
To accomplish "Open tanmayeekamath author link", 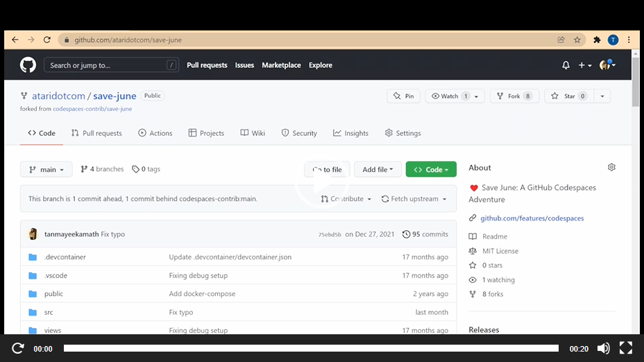I will coord(71,234).
